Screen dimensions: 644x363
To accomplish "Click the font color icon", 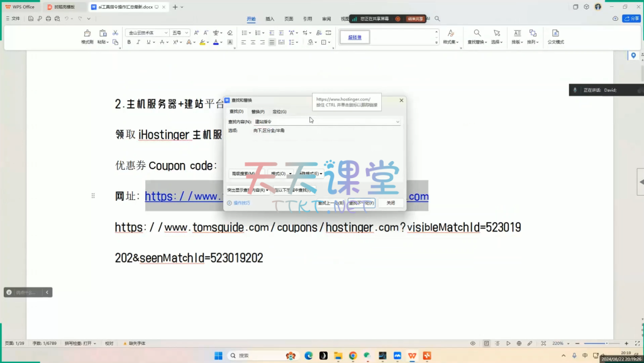I will pos(215,42).
